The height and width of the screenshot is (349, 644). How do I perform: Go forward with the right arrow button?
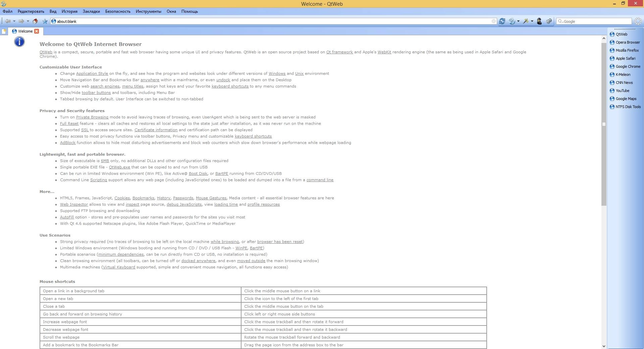(x=21, y=21)
